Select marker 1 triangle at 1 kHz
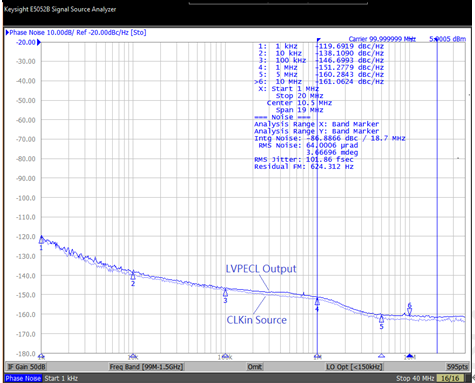This screenshot has width=475, height=383. coord(41,240)
